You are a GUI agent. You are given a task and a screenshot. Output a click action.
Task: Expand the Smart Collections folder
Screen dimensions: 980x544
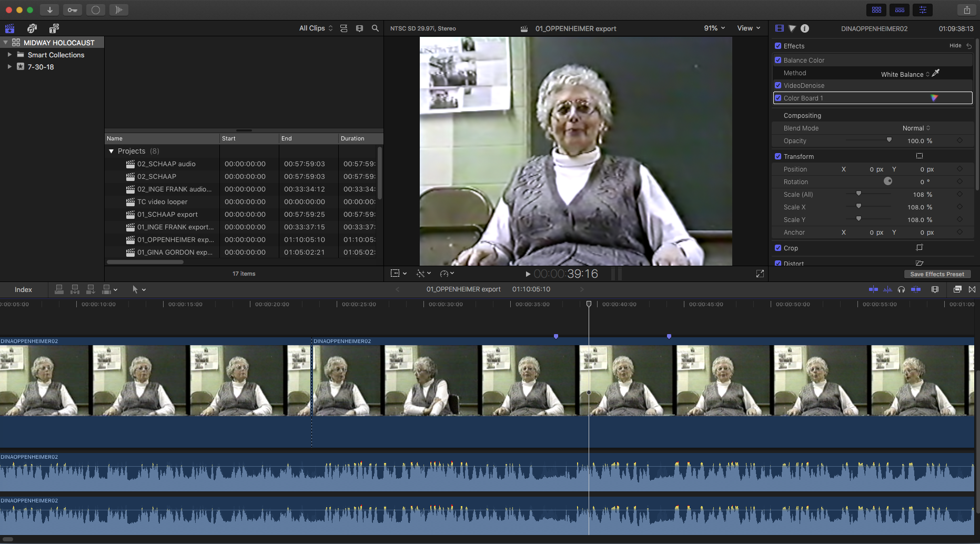pos(9,55)
